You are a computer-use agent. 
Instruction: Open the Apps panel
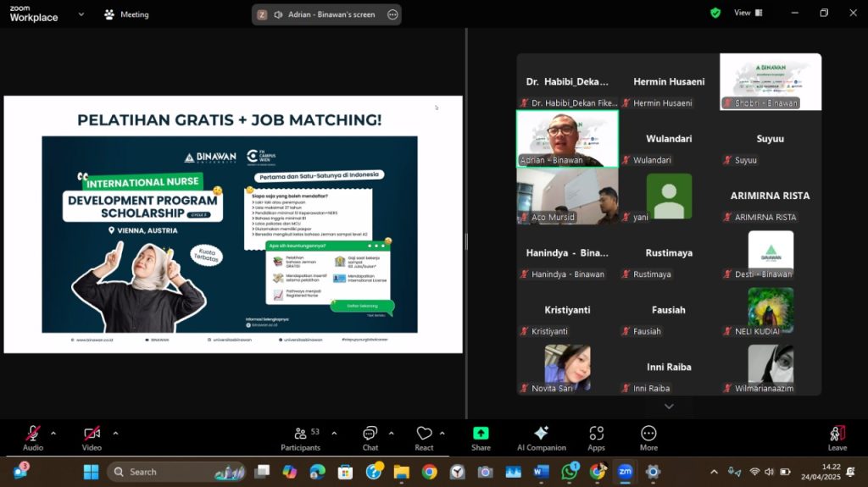point(596,437)
